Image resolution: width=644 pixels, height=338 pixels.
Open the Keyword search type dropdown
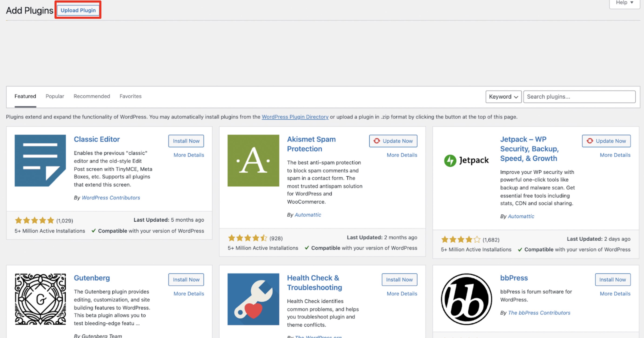point(503,97)
